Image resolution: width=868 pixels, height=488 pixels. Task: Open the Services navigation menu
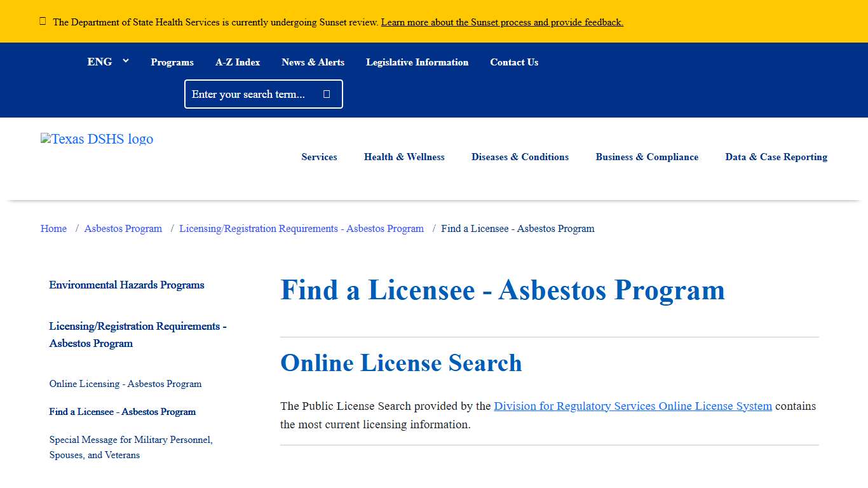pyautogui.click(x=319, y=157)
